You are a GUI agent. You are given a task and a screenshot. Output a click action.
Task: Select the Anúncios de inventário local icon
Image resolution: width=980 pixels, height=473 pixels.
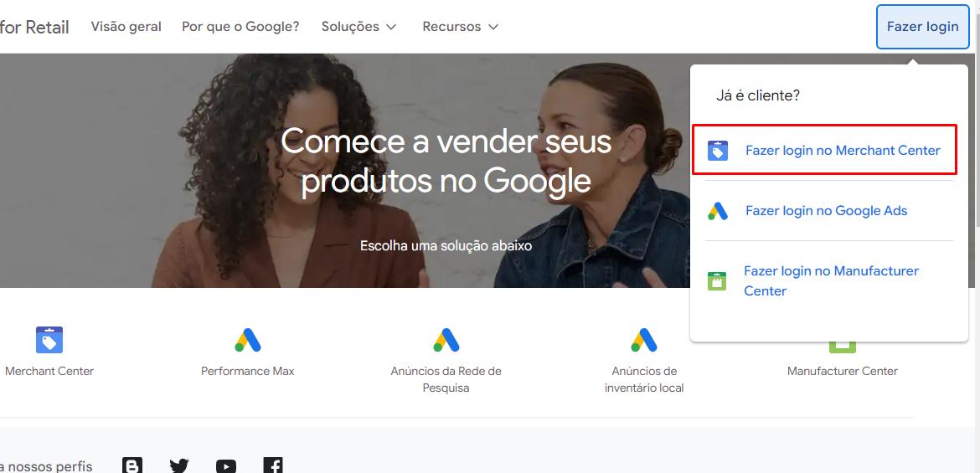click(x=644, y=340)
